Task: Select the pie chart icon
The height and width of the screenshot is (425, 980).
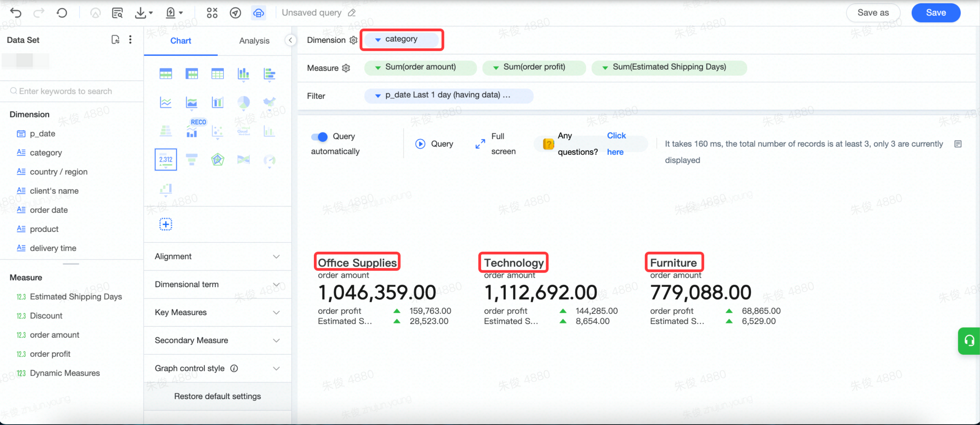Action: [243, 103]
